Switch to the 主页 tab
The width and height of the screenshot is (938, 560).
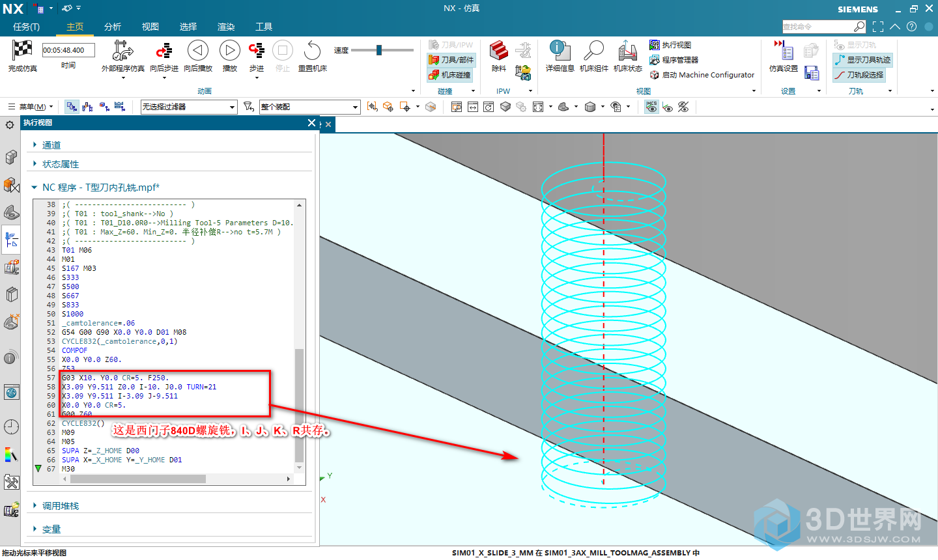(x=75, y=27)
